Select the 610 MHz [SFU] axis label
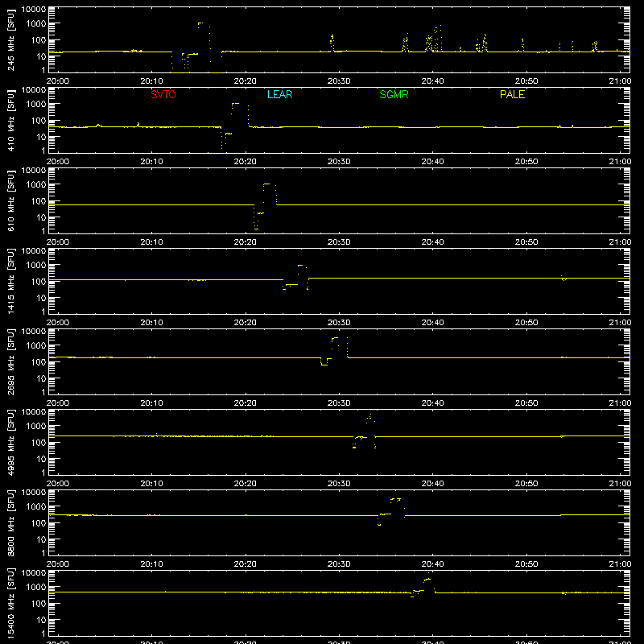The width and height of the screenshot is (644, 644). tap(10, 201)
